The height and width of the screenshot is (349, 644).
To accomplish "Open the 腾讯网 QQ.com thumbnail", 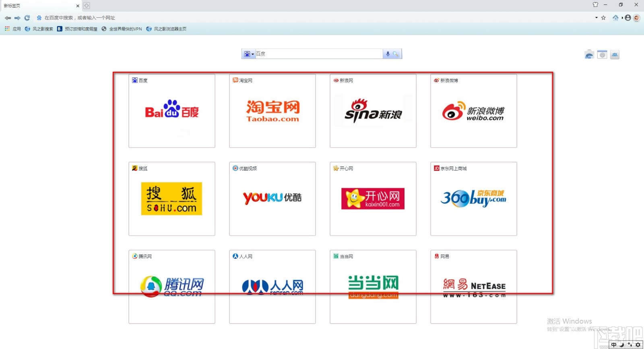I will coord(172,287).
